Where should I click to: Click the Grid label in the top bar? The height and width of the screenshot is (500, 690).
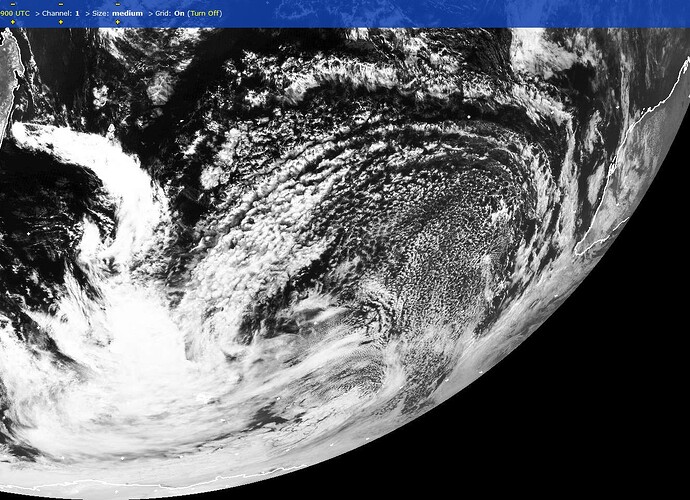162,13
